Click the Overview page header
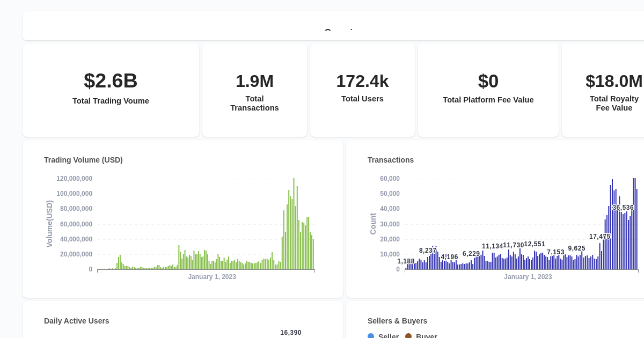This screenshot has width=644, height=338. tap(341, 32)
